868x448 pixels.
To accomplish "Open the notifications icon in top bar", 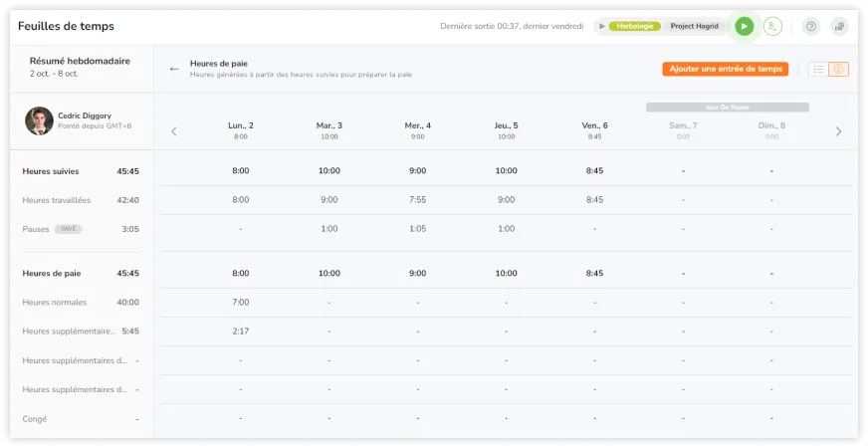I will (839, 27).
